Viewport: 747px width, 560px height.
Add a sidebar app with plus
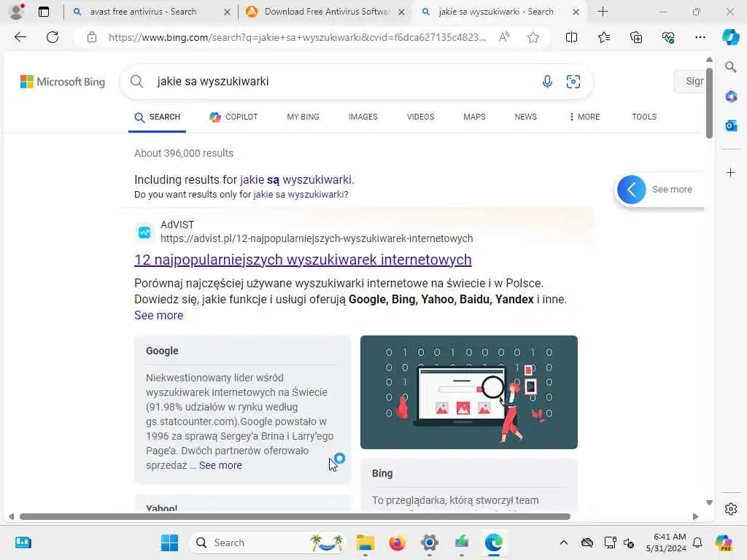pyautogui.click(x=731, y=172)
